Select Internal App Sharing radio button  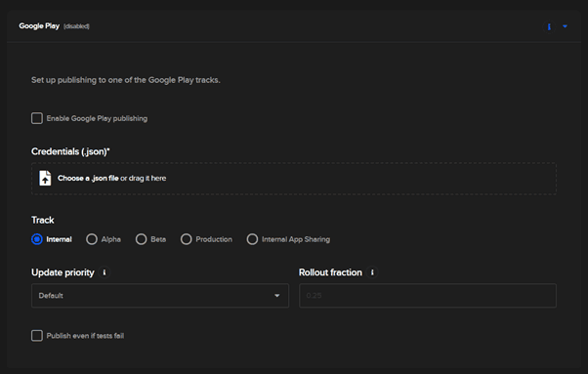[252, 239]
